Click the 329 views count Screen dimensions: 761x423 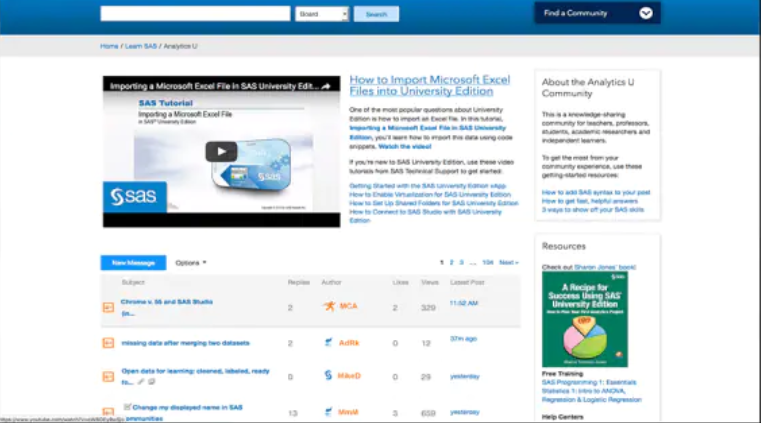tap(428, 308)
